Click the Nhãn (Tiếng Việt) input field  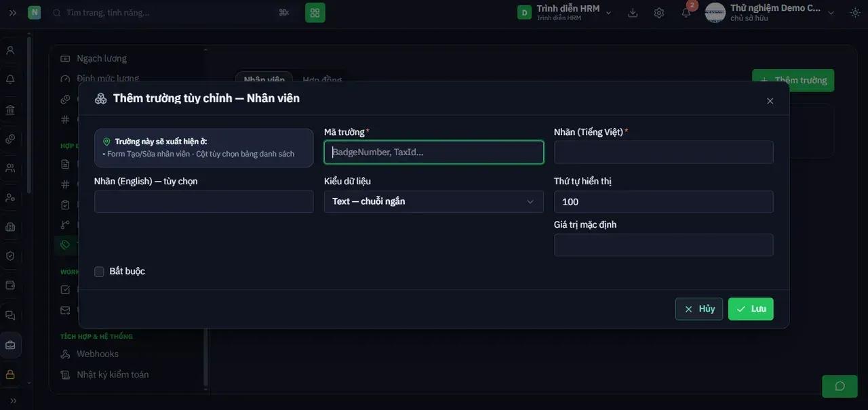tap(664, 152)
